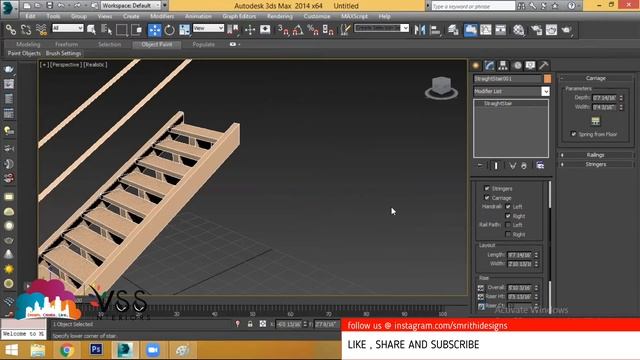Open the Render Setup icon
The width and height of the screenshot is (640, 360).
coord(536,29)
